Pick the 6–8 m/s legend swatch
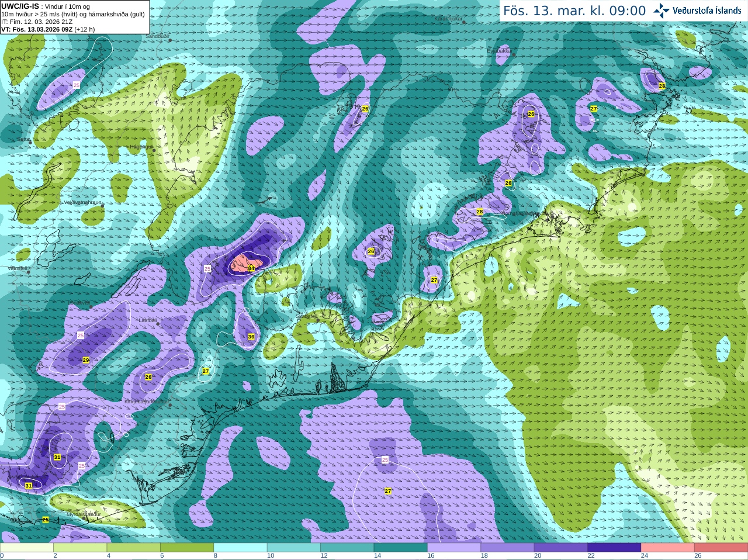 tap(187, 548)
